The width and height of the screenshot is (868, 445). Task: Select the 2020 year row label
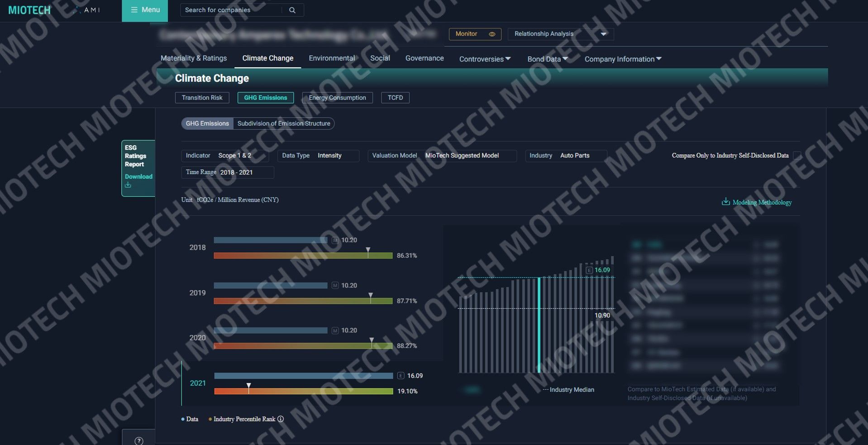point(197,338)
